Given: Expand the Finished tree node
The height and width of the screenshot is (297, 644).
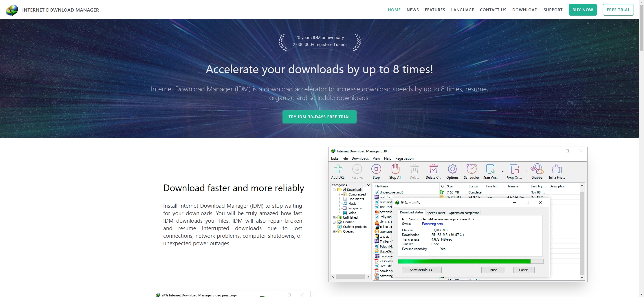Looking at the screenshot, I should pos(334,222).
